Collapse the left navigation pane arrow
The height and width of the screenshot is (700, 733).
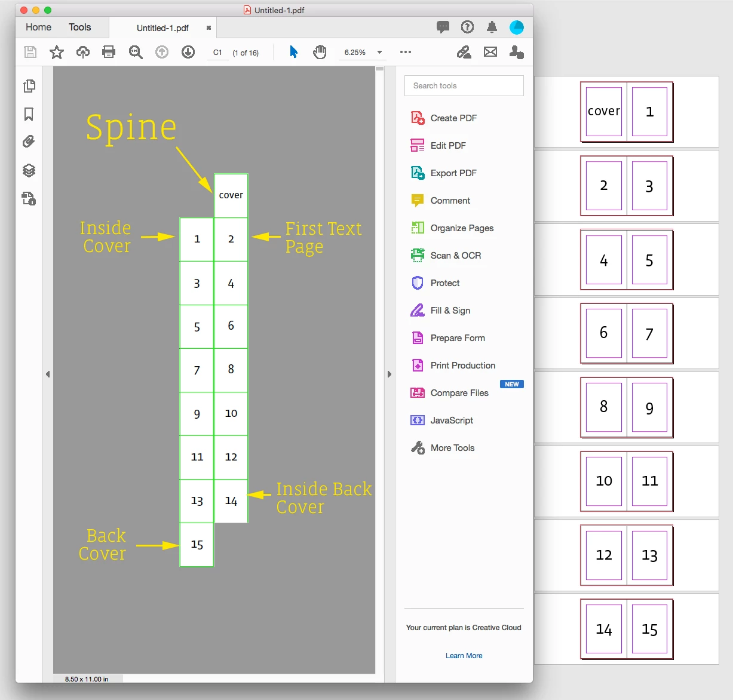tap(48, 374)
